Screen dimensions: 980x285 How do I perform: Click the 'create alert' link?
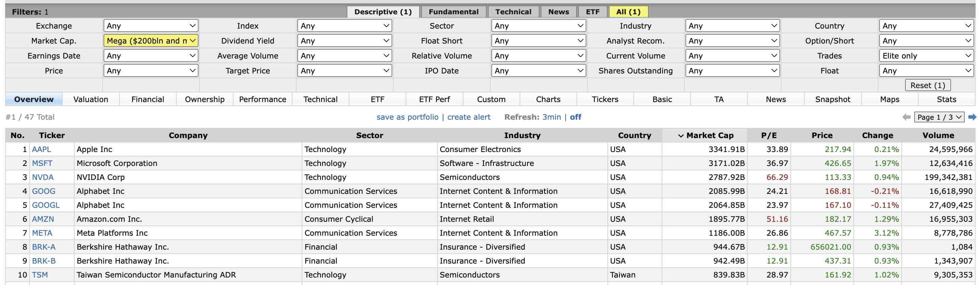(x=469, y=117)
